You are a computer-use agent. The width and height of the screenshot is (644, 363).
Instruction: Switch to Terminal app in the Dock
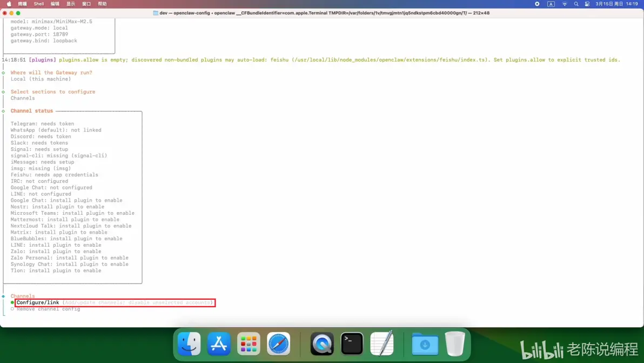(x=352, y=344)
